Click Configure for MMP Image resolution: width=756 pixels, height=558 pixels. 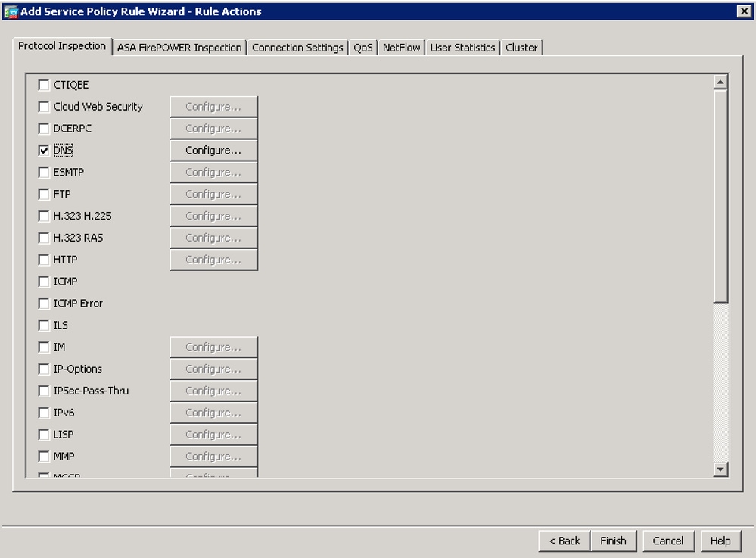coord(213,457)
